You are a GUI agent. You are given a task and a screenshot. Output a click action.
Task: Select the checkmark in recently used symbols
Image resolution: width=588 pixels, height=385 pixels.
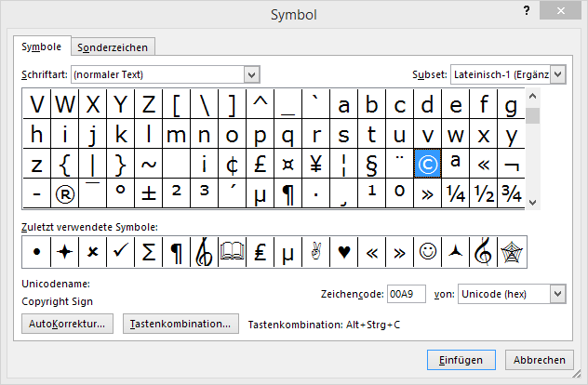pos(119,251)
